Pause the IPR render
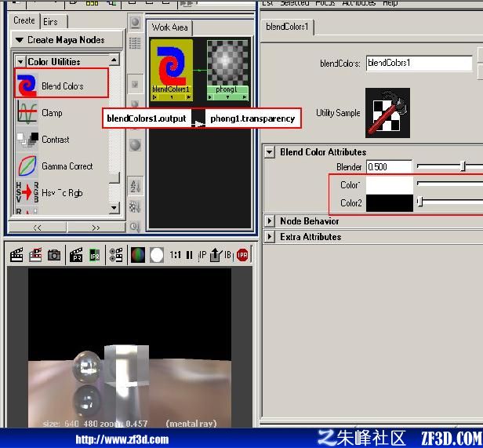The width and height of the screenshot is (483, 448). point(190,255)
